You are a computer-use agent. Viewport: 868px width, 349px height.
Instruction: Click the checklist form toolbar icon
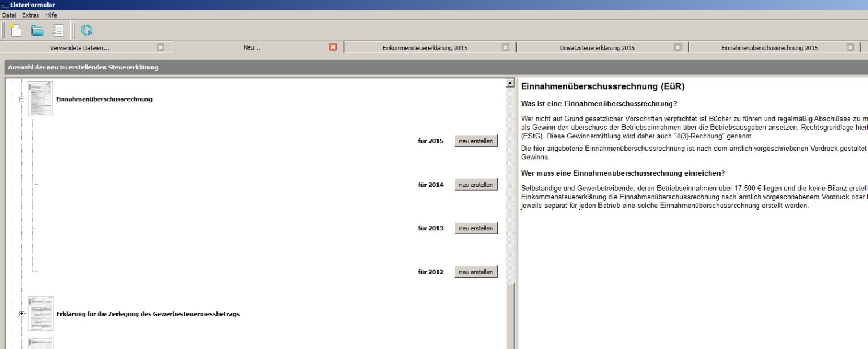click(x=58, y=30)
